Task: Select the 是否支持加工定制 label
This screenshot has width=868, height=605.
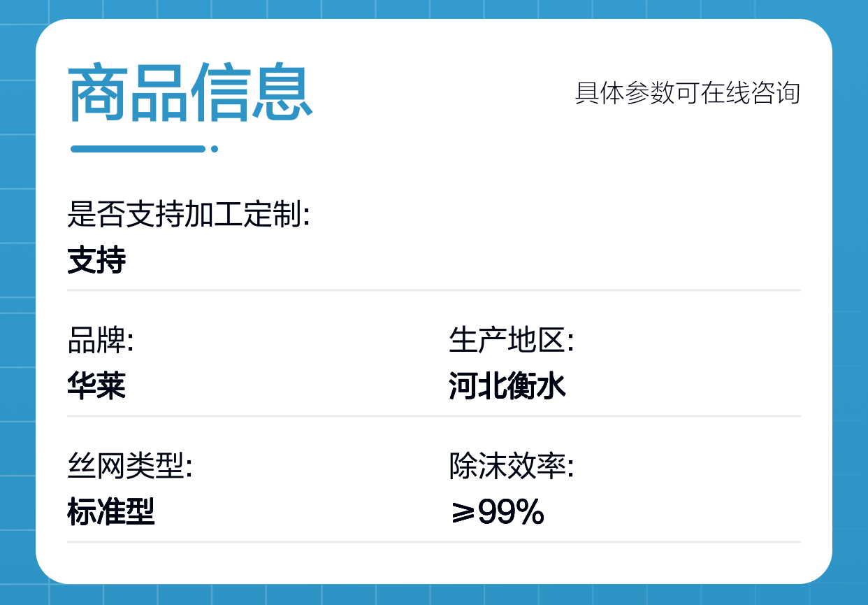Action: tap(189, 214)
